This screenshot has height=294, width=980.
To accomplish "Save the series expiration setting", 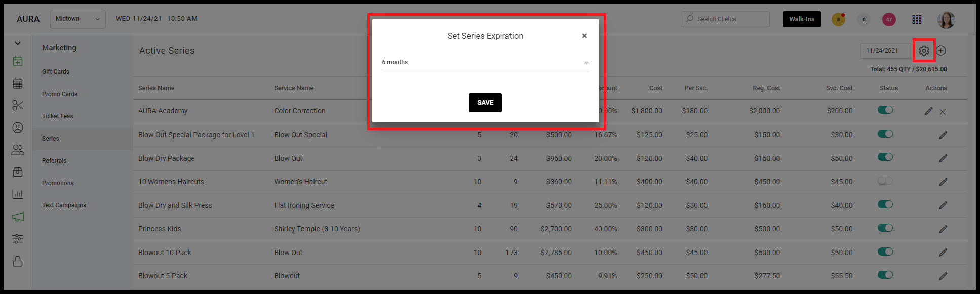I will [x=485, y=103].
